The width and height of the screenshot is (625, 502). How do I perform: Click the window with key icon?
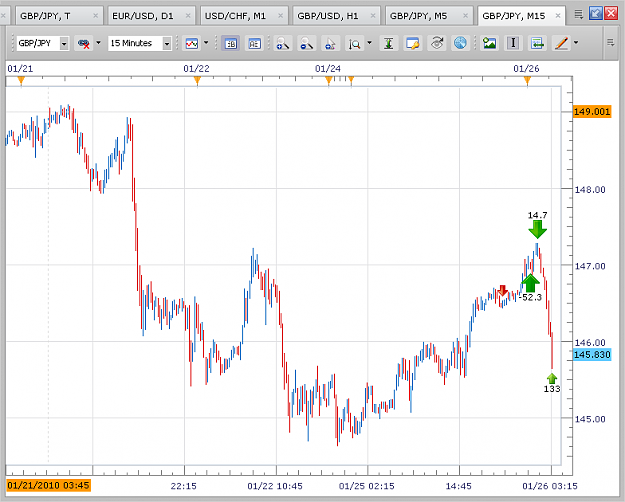(413, 43)
